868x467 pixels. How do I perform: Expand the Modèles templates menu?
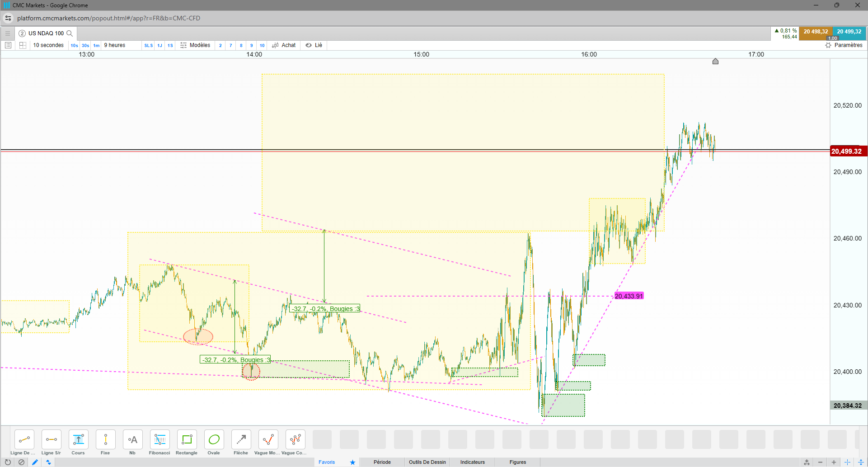(x=195, y=45)
